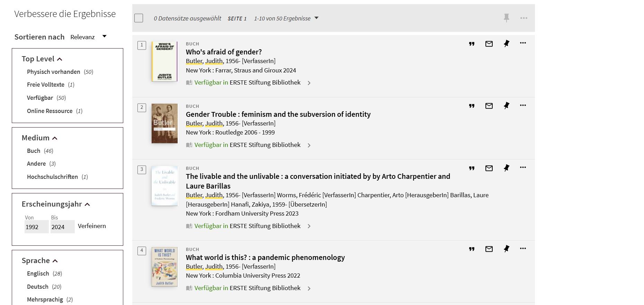Pin the Who's afraid of gender? record
Screen dimensions: 644x305
507,43
